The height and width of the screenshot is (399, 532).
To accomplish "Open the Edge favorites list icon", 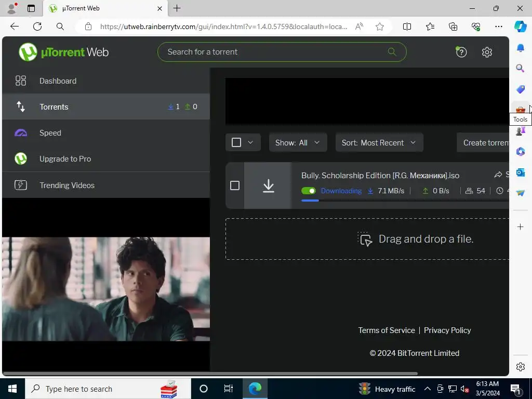I will coord(430,26).
